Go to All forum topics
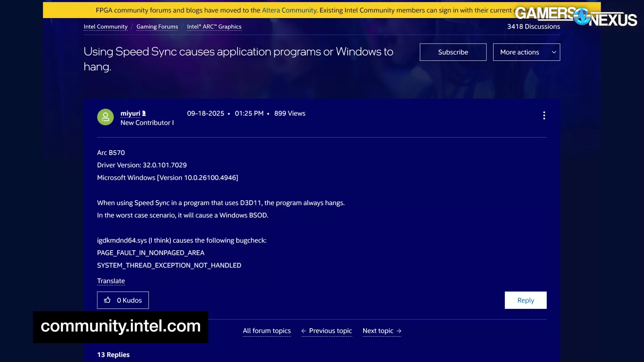Viewport: 644px width, 362px height. (266, 331)
